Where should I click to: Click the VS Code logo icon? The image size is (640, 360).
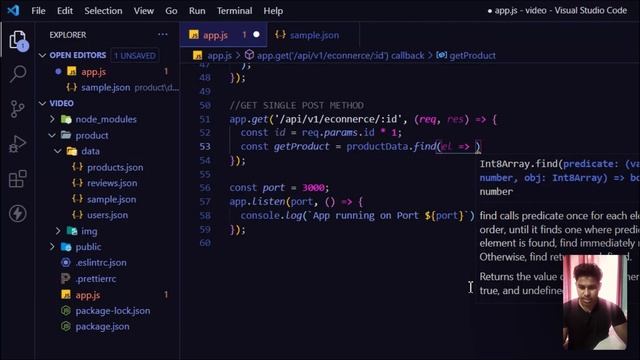tap(13, 10)
